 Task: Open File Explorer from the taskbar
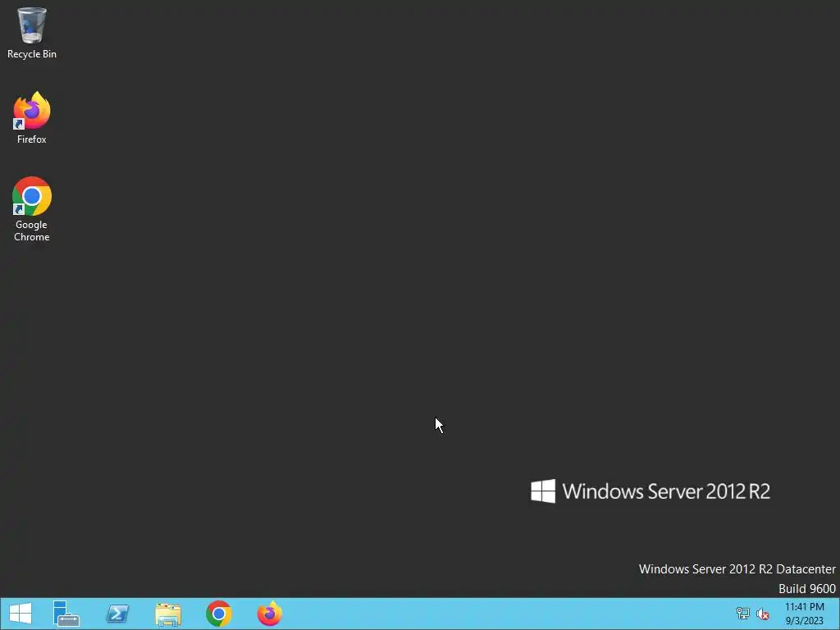168,614
